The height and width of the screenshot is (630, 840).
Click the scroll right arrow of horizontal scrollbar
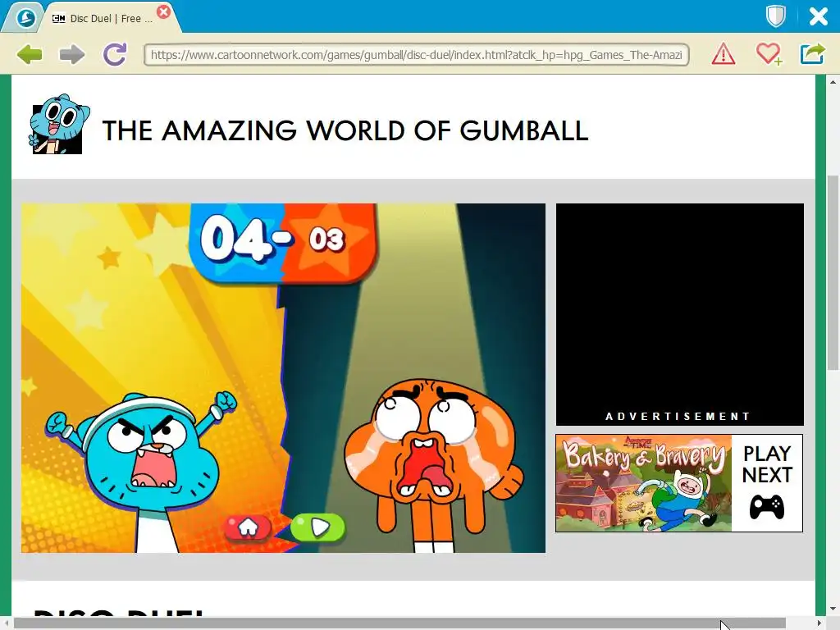click(x=819, y=623)
